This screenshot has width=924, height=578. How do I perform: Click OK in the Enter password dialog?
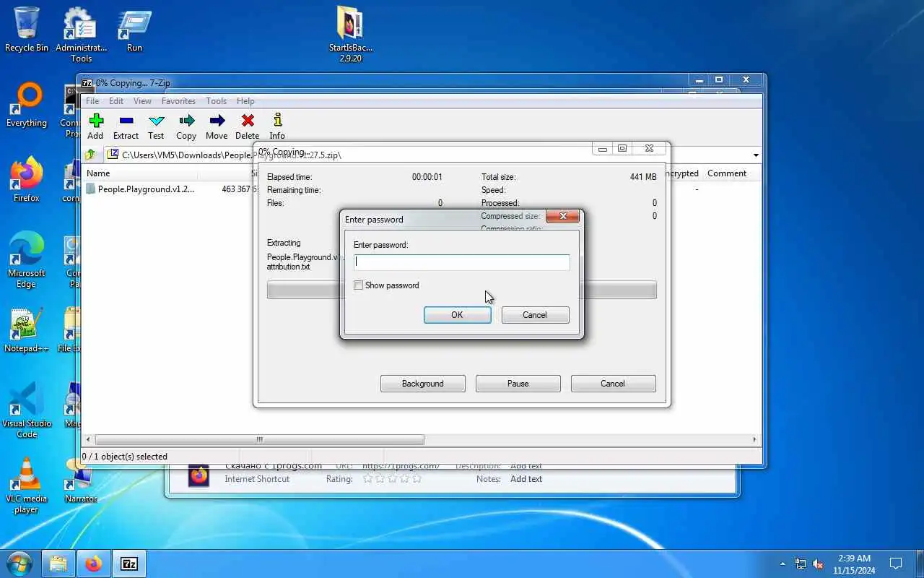point(457,315)
